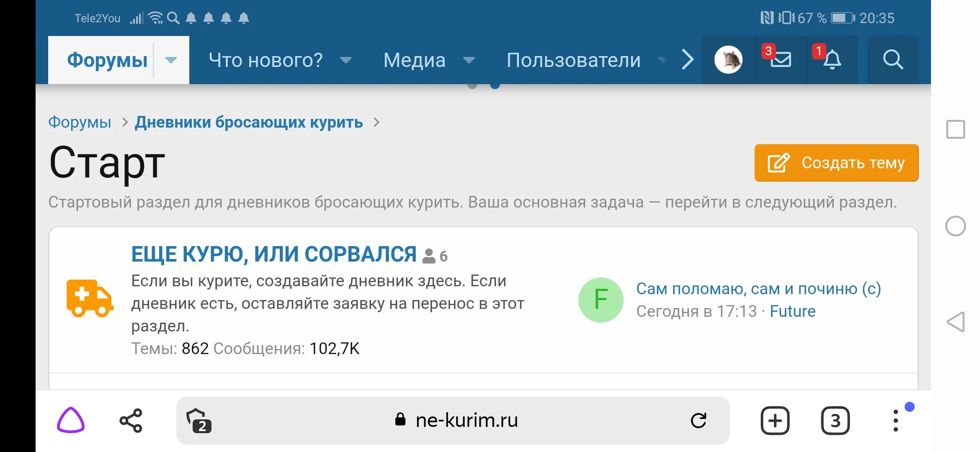Reload the ne-kurim.ru page
980x452 pixels.
[x=698, y=420]
